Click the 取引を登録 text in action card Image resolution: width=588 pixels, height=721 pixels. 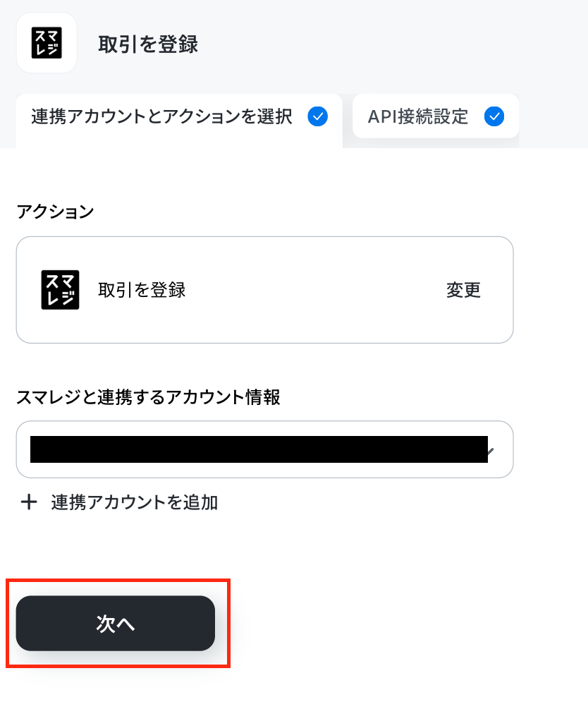click(x=142, y=290)
